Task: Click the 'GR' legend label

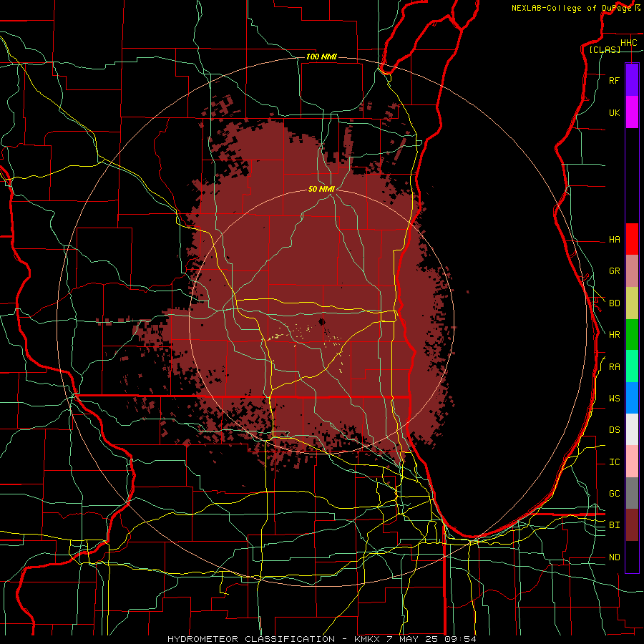Action: point(614,271)
